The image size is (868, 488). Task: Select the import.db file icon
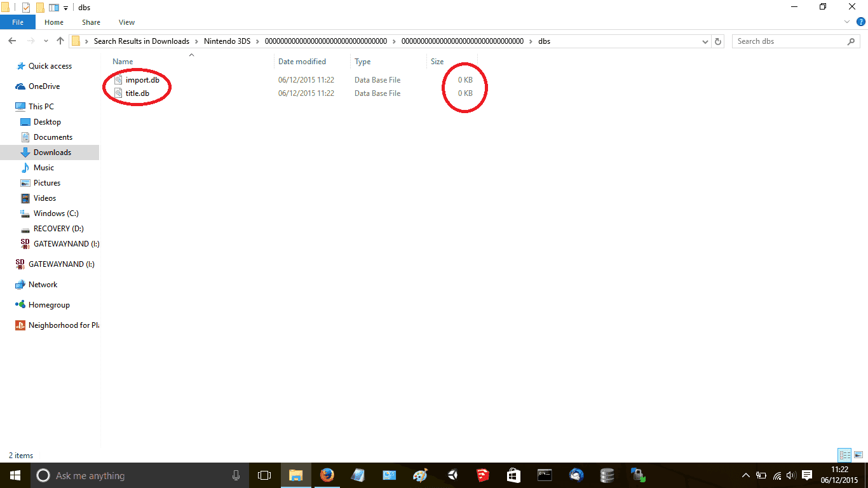118,80
